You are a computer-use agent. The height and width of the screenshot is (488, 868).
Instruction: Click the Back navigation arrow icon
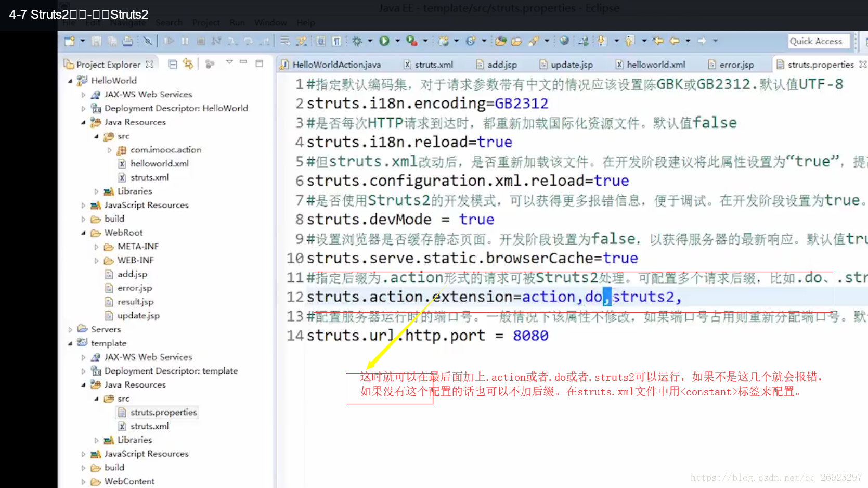pyautogui.click(x=675, y=41)
